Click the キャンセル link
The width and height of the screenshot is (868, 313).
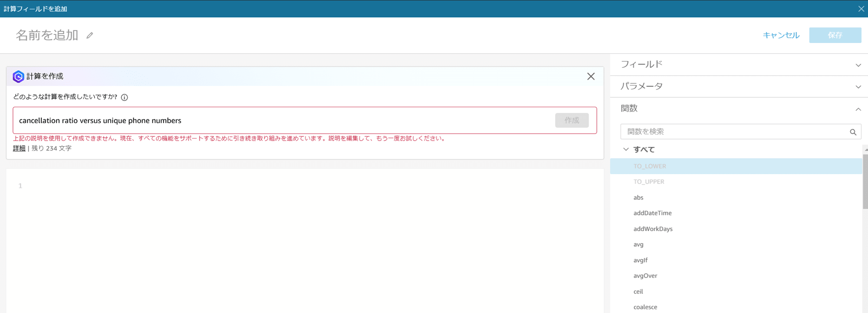[781, 35]
